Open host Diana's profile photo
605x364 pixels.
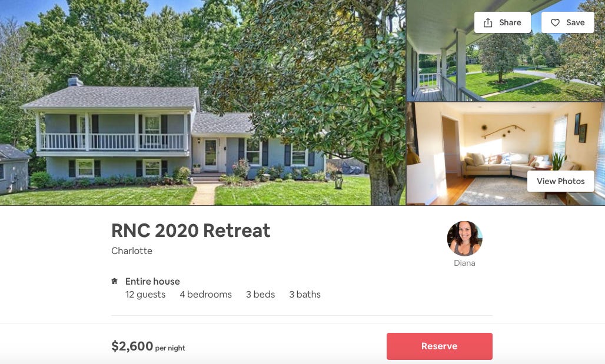(x=464, y=238)
